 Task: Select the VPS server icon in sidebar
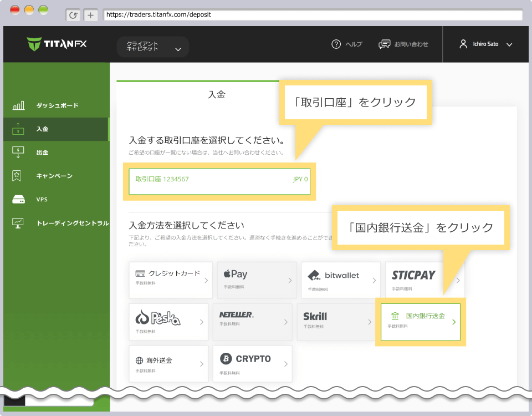[x=18, y=199]
